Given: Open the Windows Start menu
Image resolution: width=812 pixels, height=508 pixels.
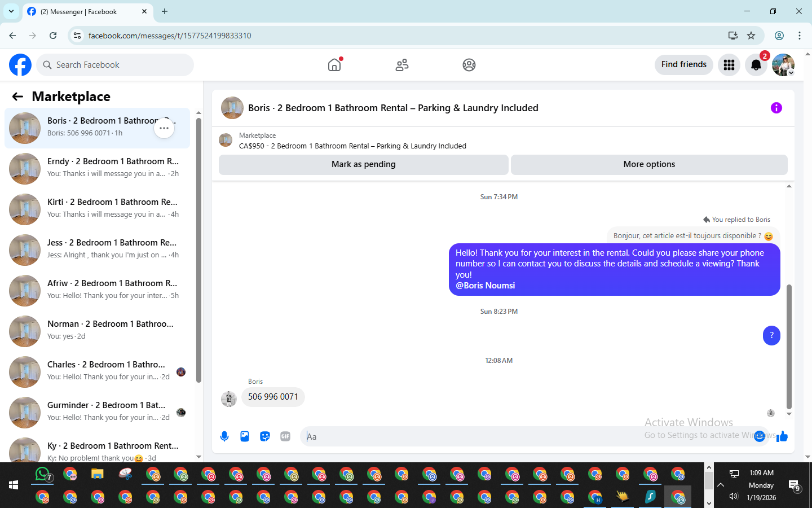Looking at the screenshot, I should 14,485.
